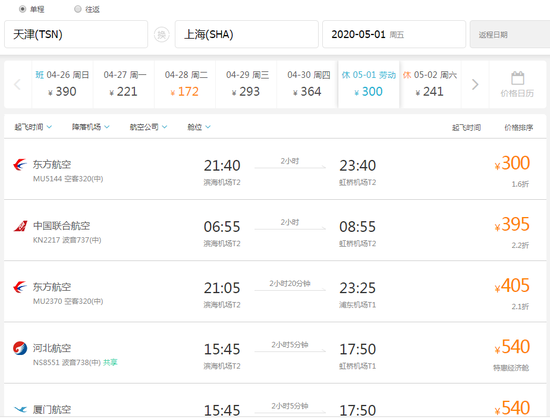Screen dimensions: 550x418
Task: Click the departure city field 天津(TSN)
Action: [76, 34]
